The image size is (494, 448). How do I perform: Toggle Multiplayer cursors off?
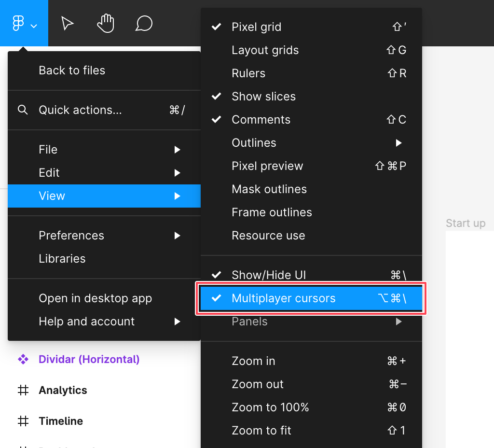(x=284, y=298)
